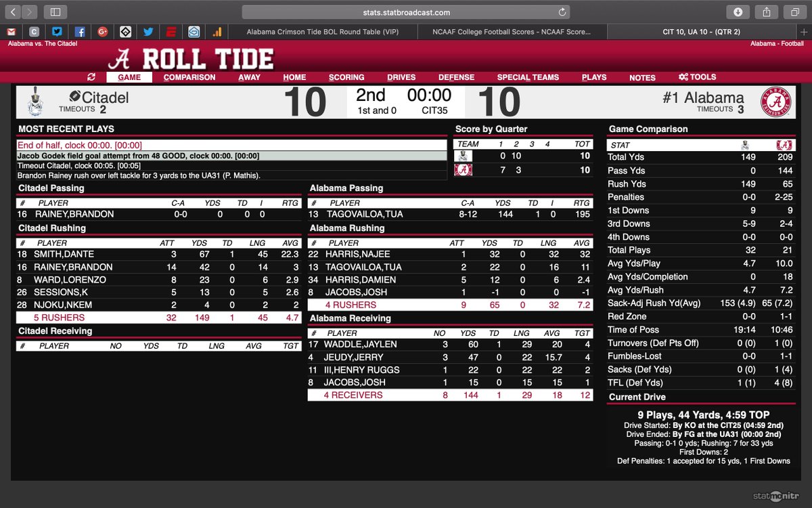Show all Safari tabs overview
Viewport: 812px width, 508px height.
[794, 12]
